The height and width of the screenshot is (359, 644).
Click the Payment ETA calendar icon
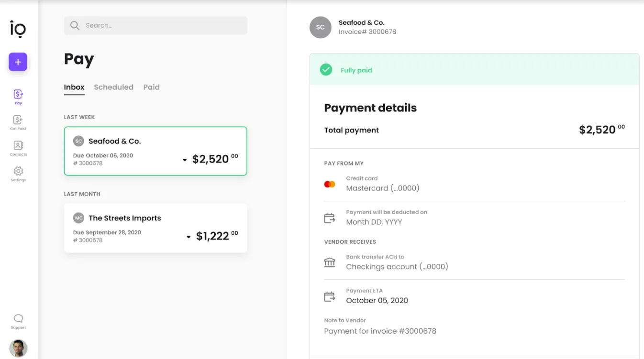329,296
